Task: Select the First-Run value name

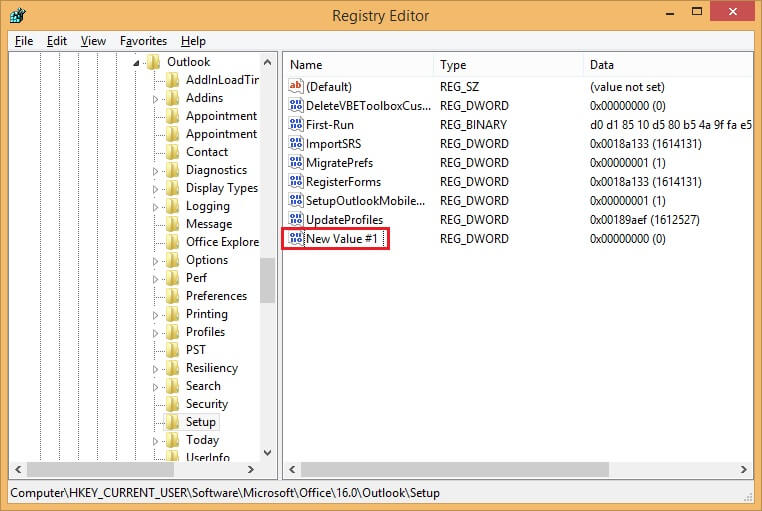Action: pos(329,125)
